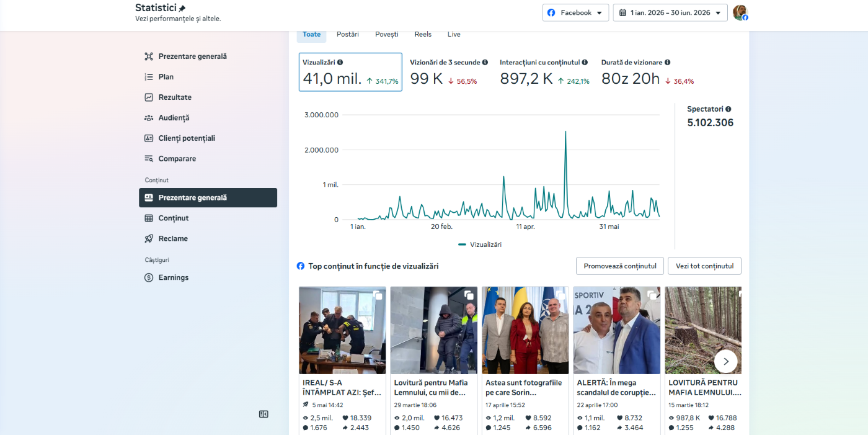Click the Audiență people icon in sidebar

(149, 118)
